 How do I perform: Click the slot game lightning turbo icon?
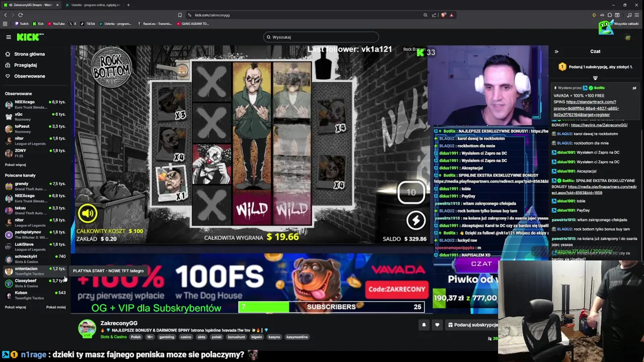point(416,220)
